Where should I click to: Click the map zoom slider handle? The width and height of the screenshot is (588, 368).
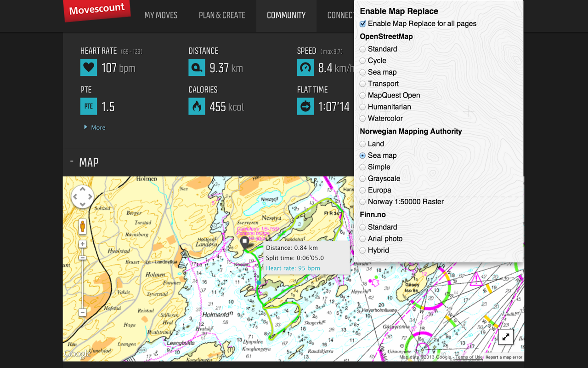pos(83,257)
